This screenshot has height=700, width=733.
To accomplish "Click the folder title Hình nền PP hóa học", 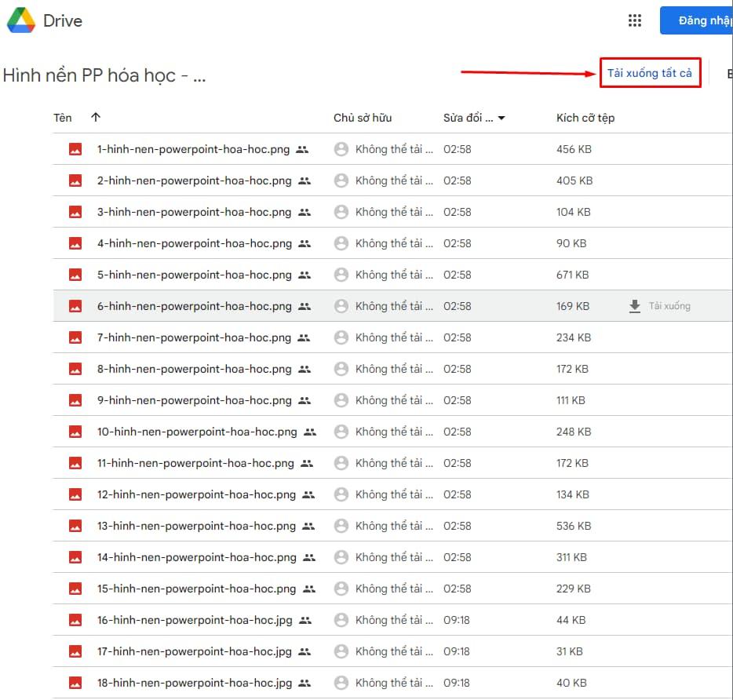I will (104, 75).
